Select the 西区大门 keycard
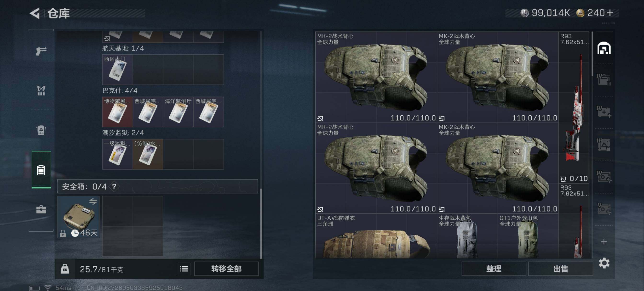Image resolution: width=644 pixels, height=291 pixels. coord(117,70)
